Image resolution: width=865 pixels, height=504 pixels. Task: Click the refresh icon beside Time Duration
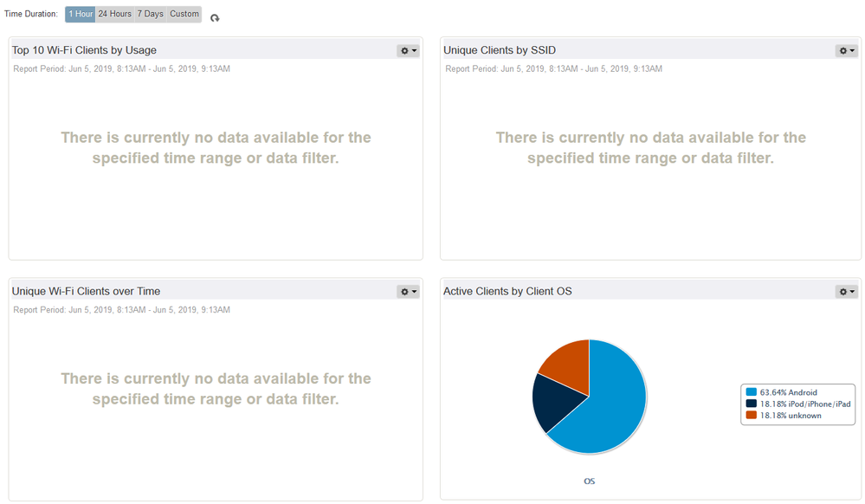[215, 18]
